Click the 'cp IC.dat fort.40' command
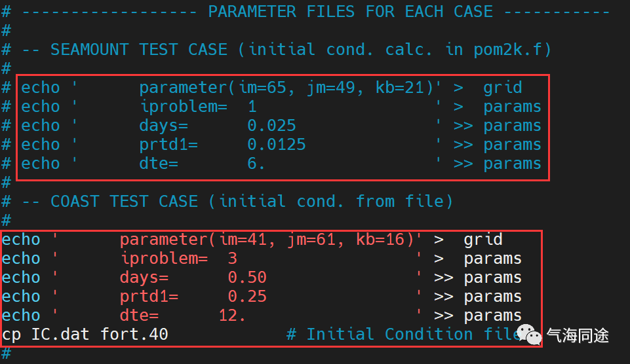 (85, 334)
